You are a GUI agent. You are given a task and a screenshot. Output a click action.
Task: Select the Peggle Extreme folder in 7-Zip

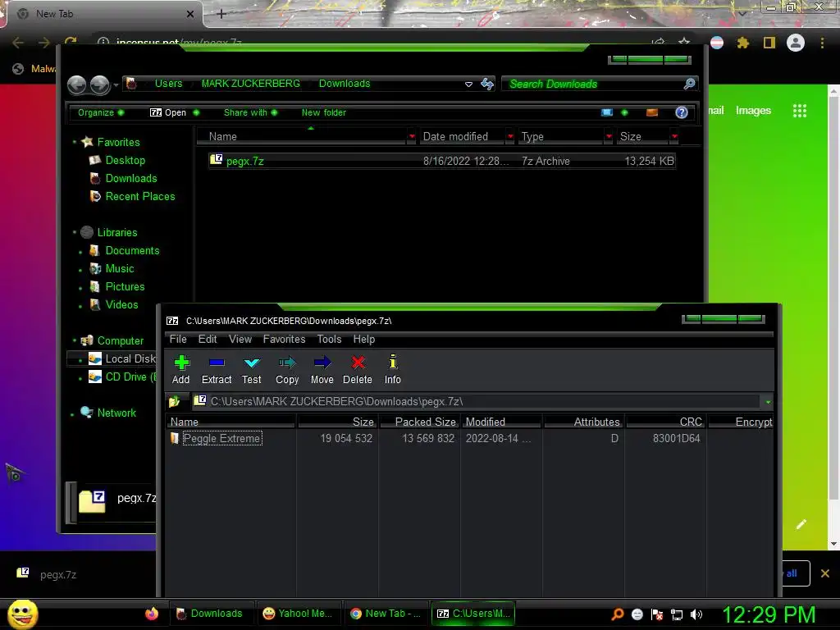(221, 438)
